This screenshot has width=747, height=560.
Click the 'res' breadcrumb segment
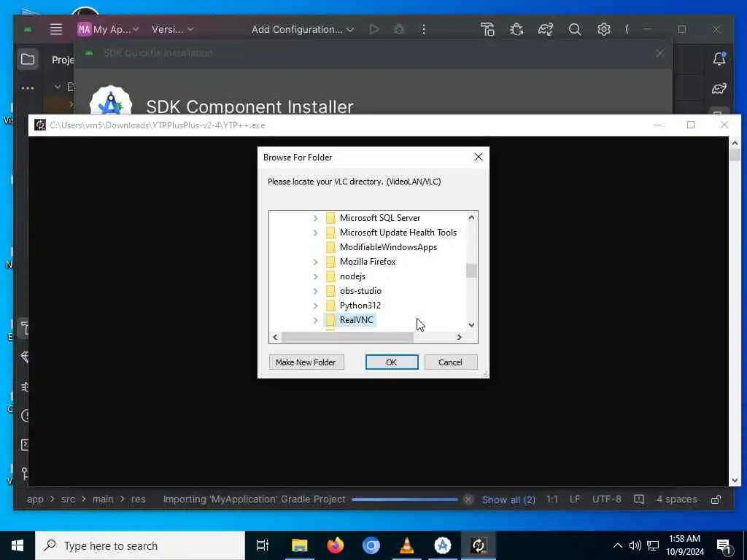pos(138,499)
